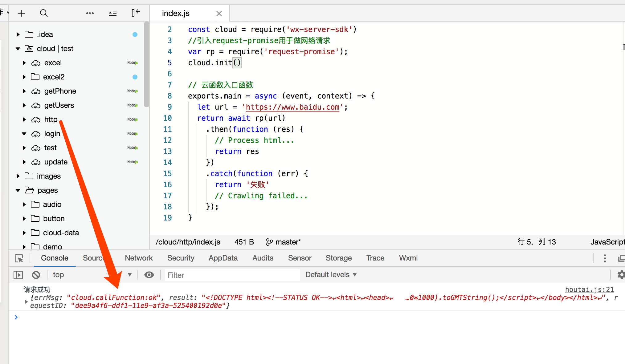625x364 pixels.
Task: Clear the console with the ban icon
Action: click(36, 275)
